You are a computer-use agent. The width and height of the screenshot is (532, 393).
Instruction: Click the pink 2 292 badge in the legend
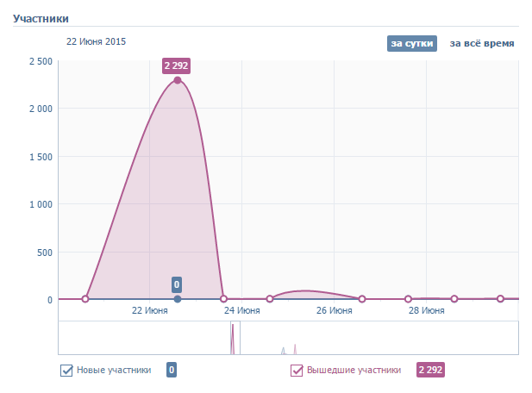coord(430,371)
